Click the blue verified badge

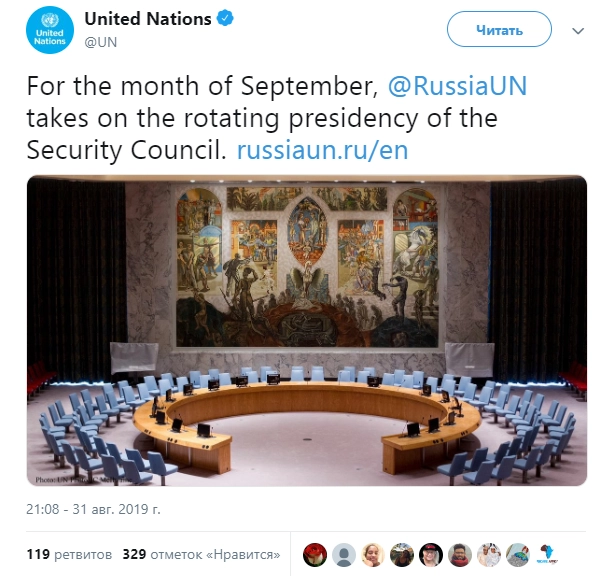pos(226,19)
